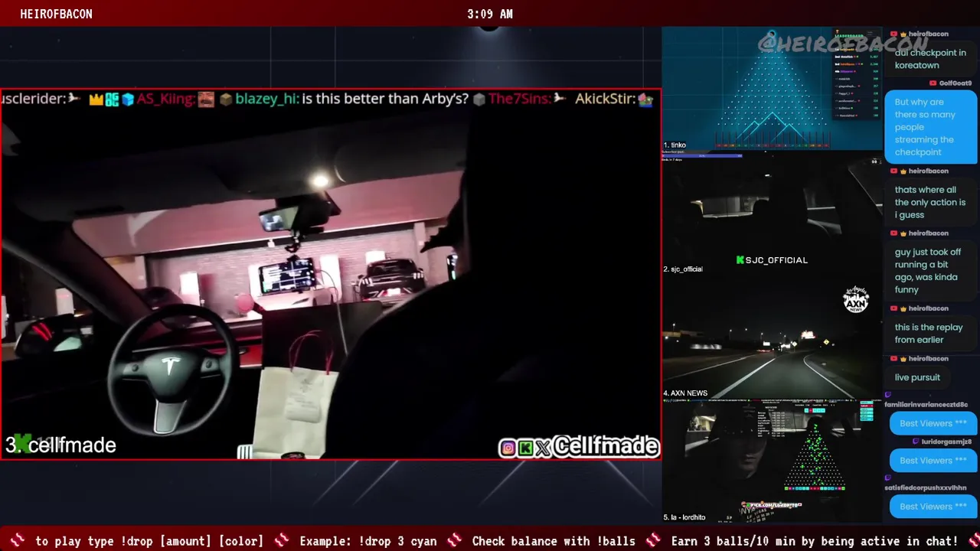Click the blazey_hi name in ticker

266,99
